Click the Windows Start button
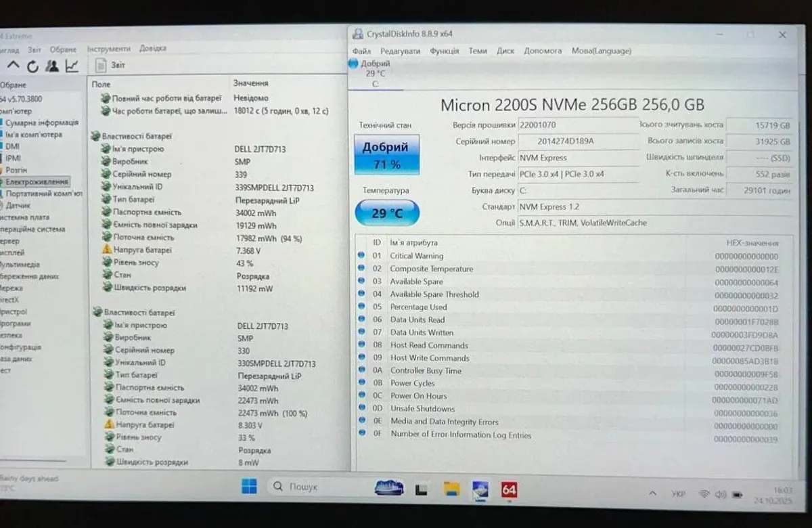The image size is (812, 528). point(249,487)
